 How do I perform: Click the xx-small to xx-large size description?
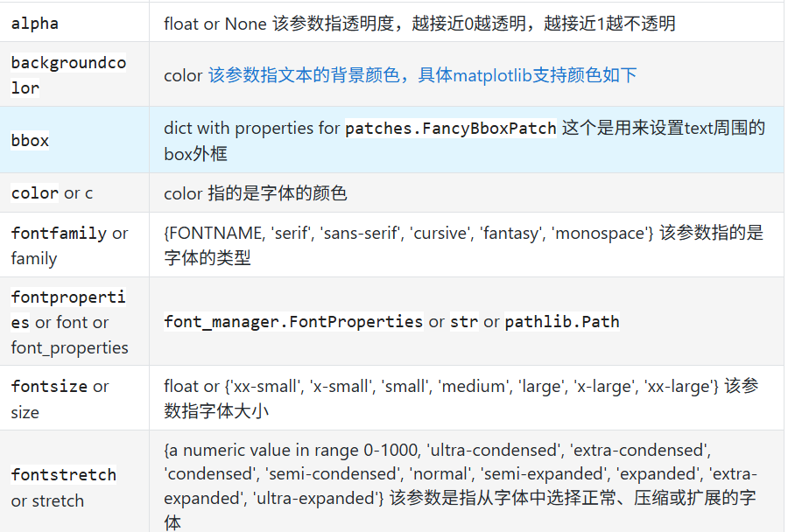point(461,398)
